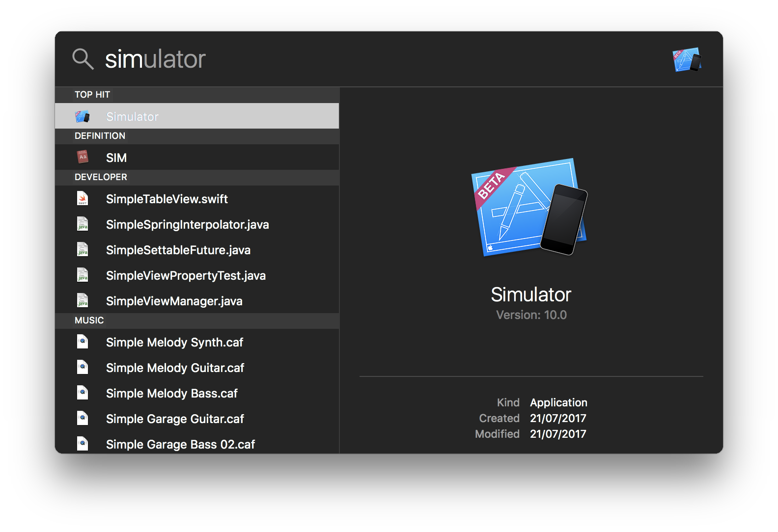Click the search field containing simulator
This screenshot has width=778, height=532.
[383, 59]
